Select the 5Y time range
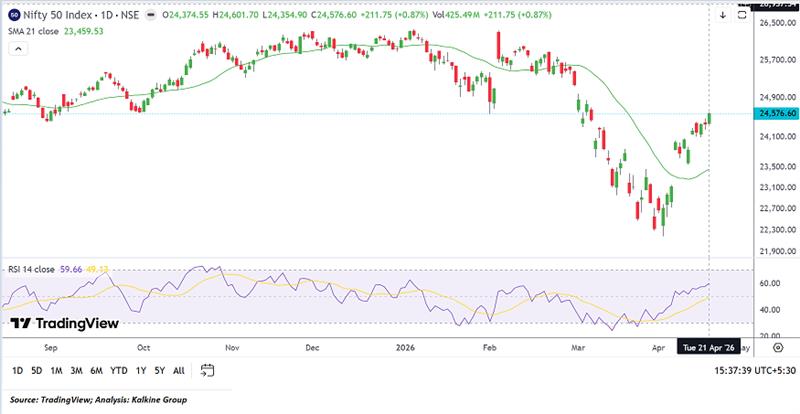Screen dimensions: 800x414 (160, 371)
